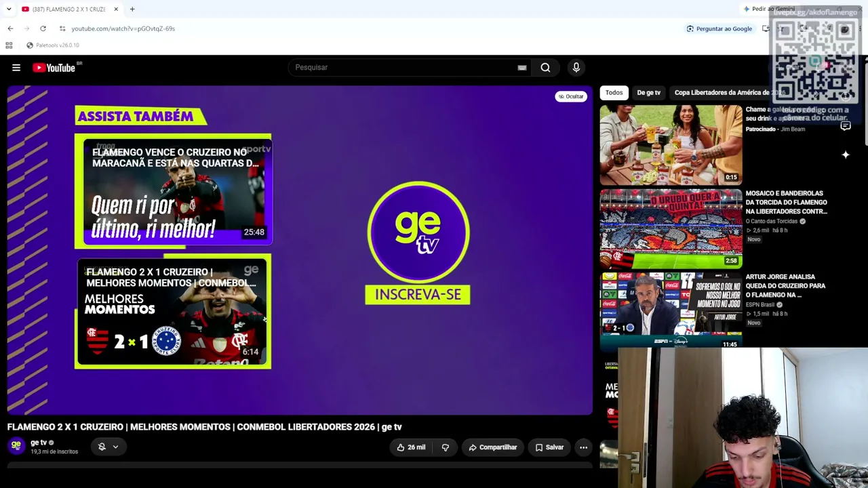Open ge tv channel avatar below video
Screen dimensions: 868x488
pyautogui.click(x=16, y=446)
